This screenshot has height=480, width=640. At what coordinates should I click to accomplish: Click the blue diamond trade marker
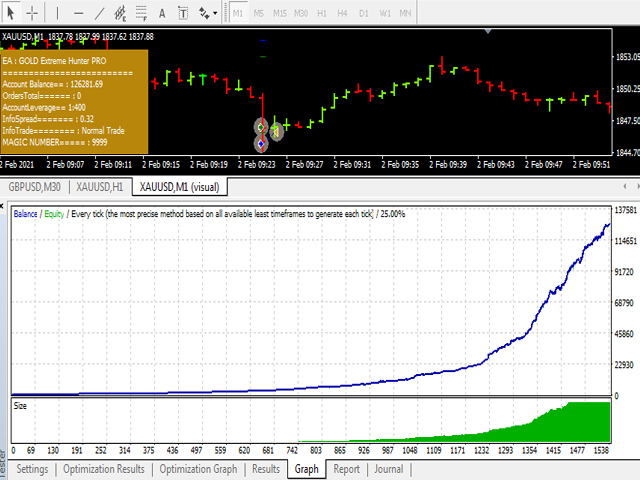click(x=261, y=144)
